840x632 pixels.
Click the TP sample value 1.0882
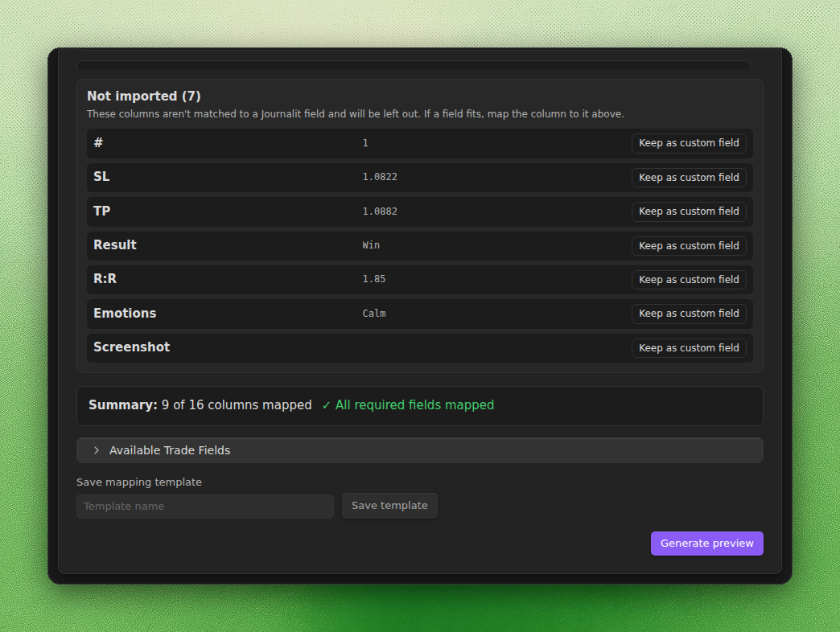pos(380,211)
